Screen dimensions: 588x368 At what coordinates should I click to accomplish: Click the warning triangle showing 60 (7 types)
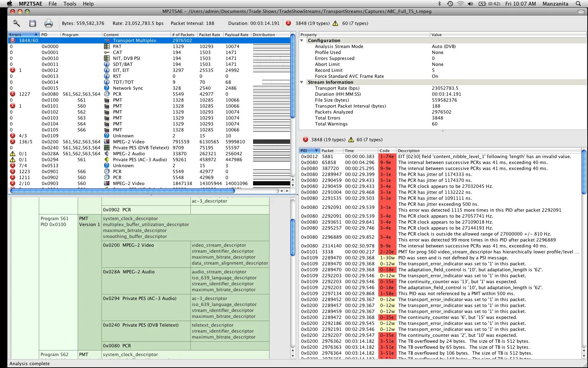coord(336,23)
